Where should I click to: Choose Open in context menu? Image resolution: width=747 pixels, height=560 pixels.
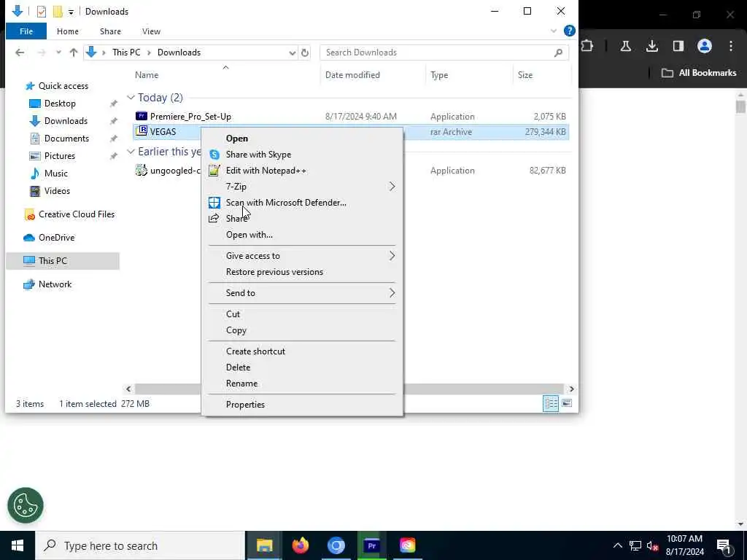point(237,139)
